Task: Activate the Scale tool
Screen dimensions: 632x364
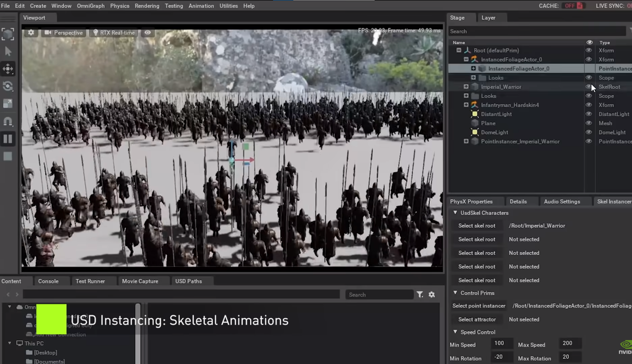Action: pos(8,104)
